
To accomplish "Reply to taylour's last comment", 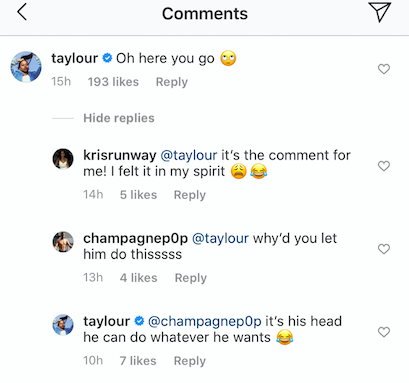I will (x=190, y=361).
